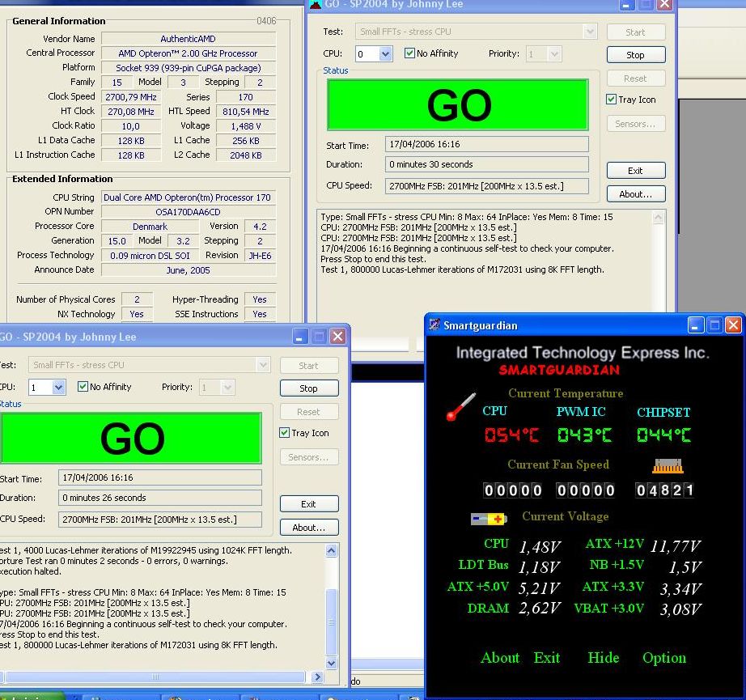This screenshot has height=700, width=746.
Task: Select Hide in the Smartguardian menu
Action: [603, 658]
